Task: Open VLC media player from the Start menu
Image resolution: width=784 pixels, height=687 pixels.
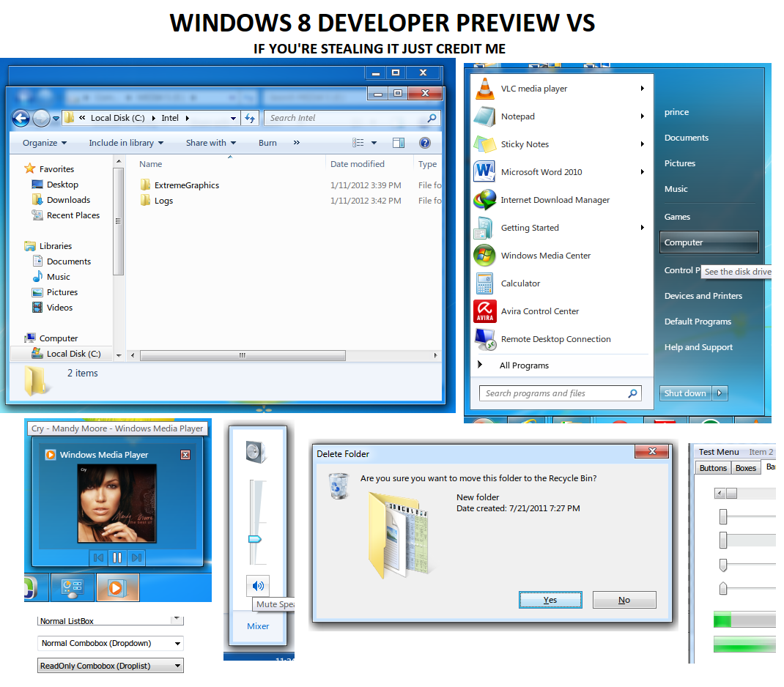Action: 534,88
